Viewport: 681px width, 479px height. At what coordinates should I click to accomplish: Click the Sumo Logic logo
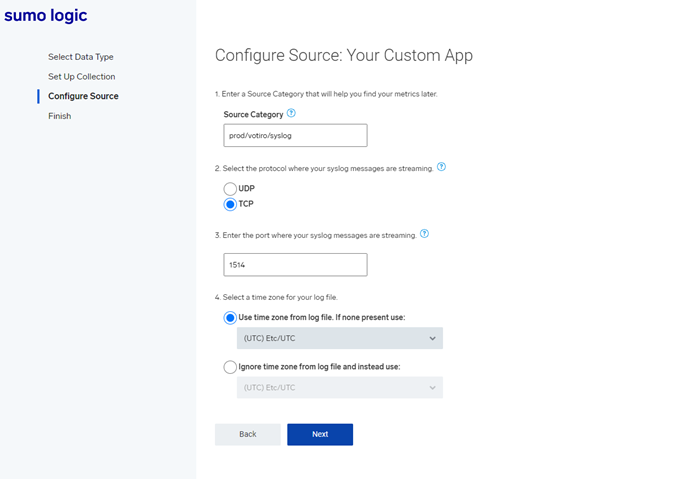[x=46, y=16]
